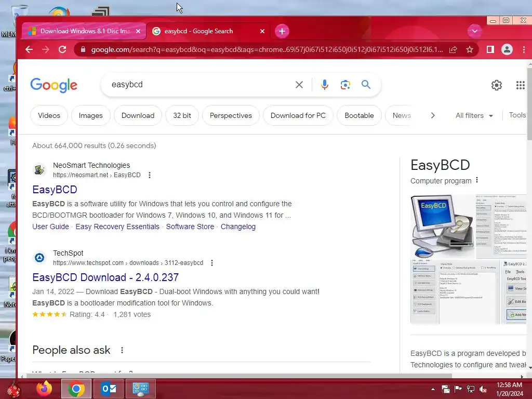This screenshot has height=399, width=532.
Task: Click the horizontal page scrollbar
Action: point(239,376)
